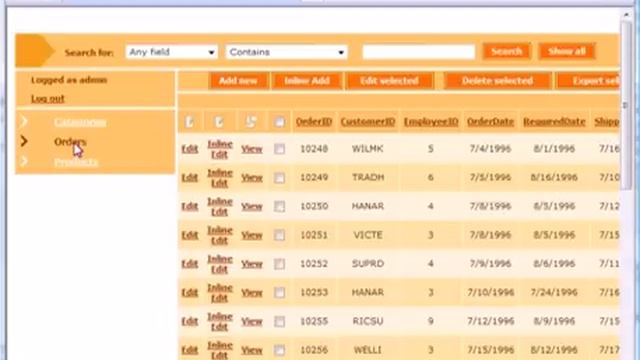Click View for order 10250

pos(251,207)
